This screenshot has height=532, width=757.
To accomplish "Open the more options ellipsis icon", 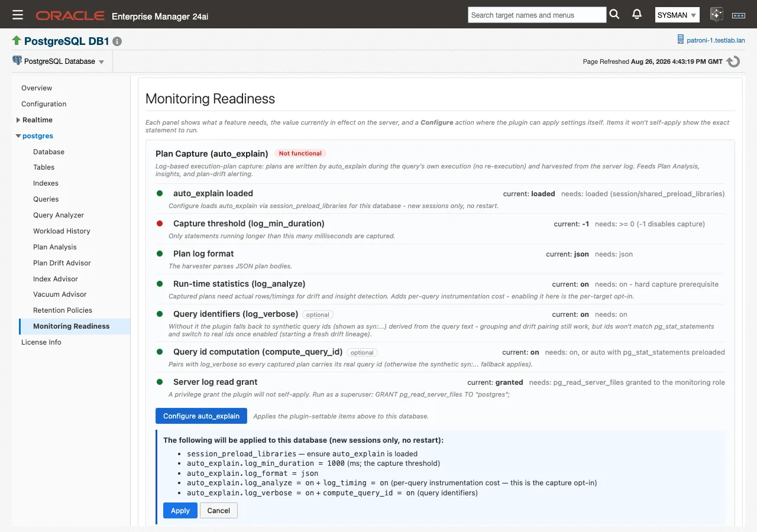I will coord(739,15).
